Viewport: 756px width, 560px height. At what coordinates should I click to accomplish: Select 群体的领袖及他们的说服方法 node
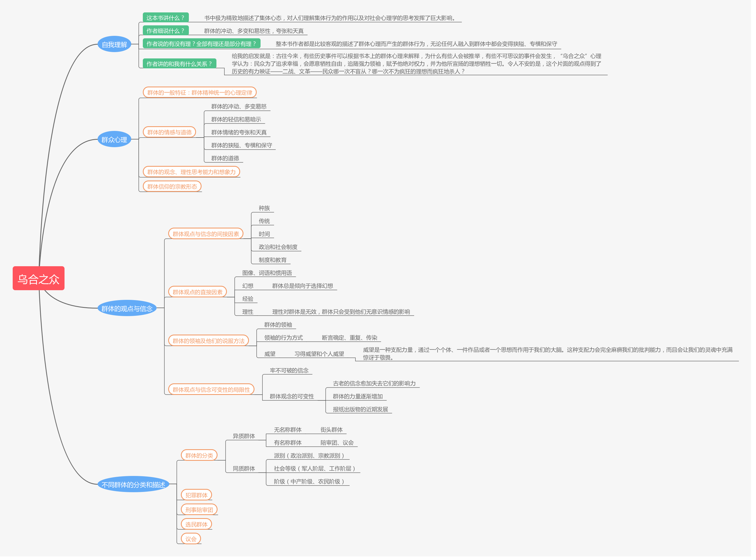pyautogui.click(x=208, y=340)
